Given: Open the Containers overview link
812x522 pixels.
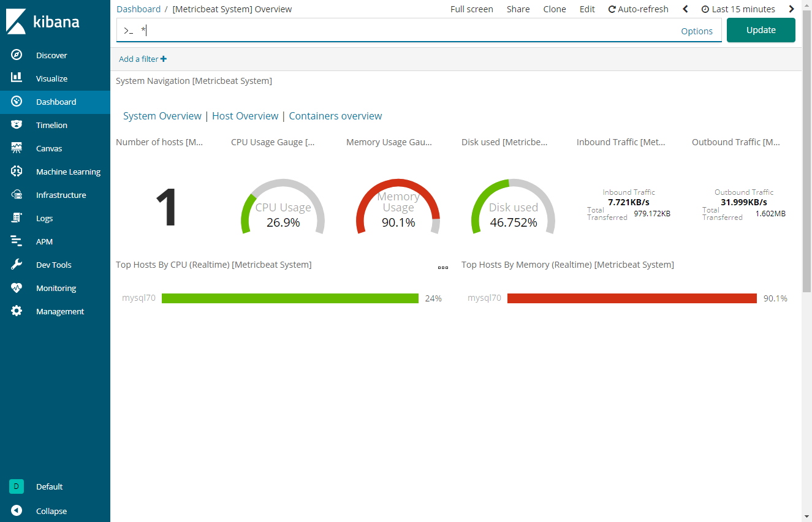Looking at the screenshot, I should click(335, 116).
